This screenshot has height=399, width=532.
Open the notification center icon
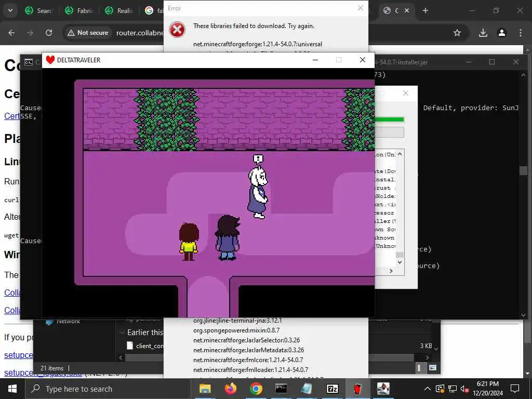click(515, 389)
